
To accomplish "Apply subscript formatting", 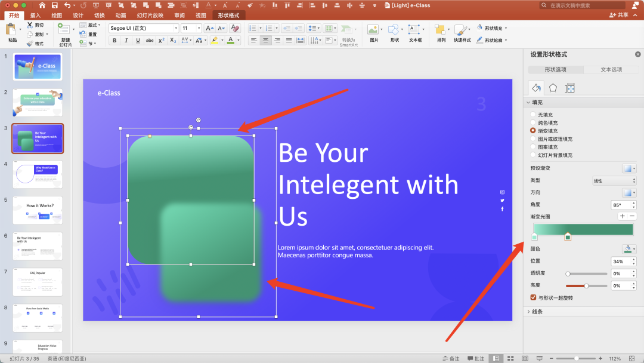I will pos(173,40).
